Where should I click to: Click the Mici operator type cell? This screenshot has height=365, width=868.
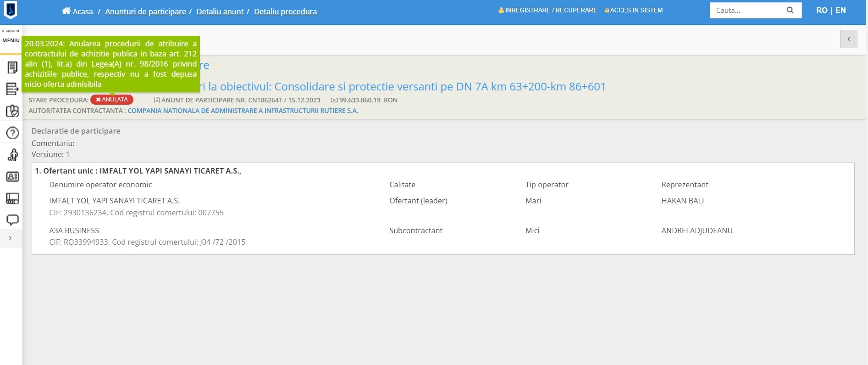532,230
